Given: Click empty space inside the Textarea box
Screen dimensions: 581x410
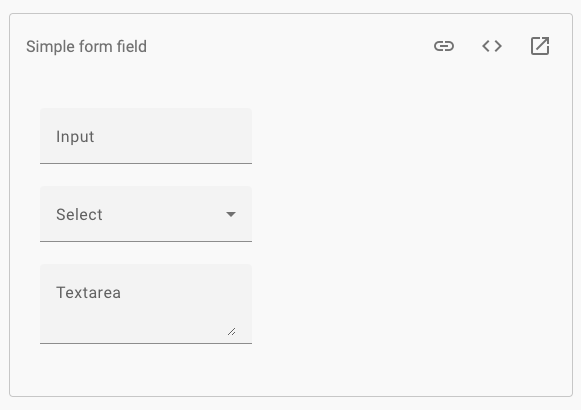Looking at the screenshot, I should [141, 320].
